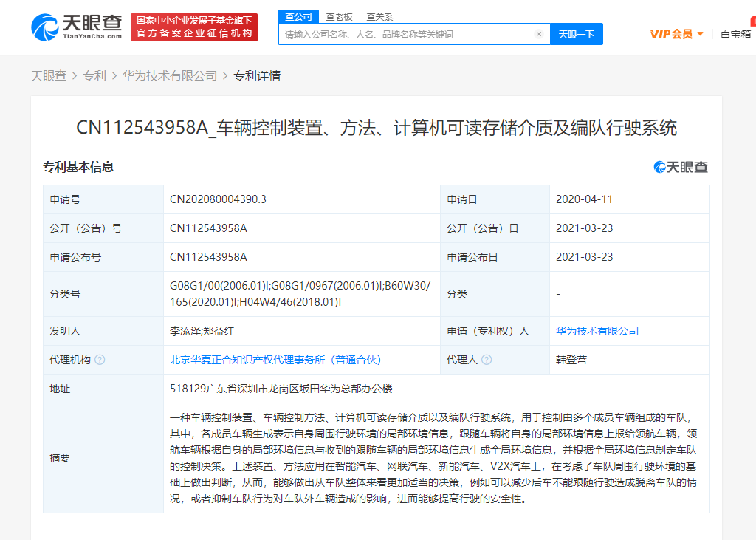
Task: Open 北京华夏正合知识产权代理事务所 agency link
Action: 275,360
